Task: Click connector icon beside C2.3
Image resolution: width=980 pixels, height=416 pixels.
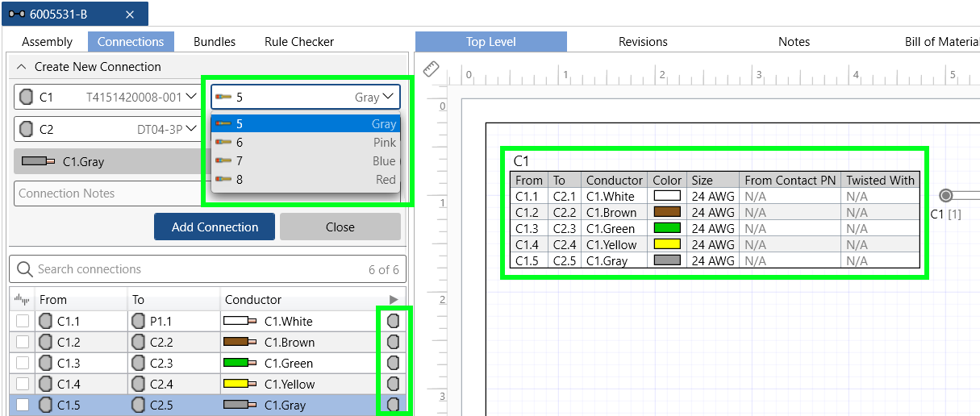Action: pos(138,363)
